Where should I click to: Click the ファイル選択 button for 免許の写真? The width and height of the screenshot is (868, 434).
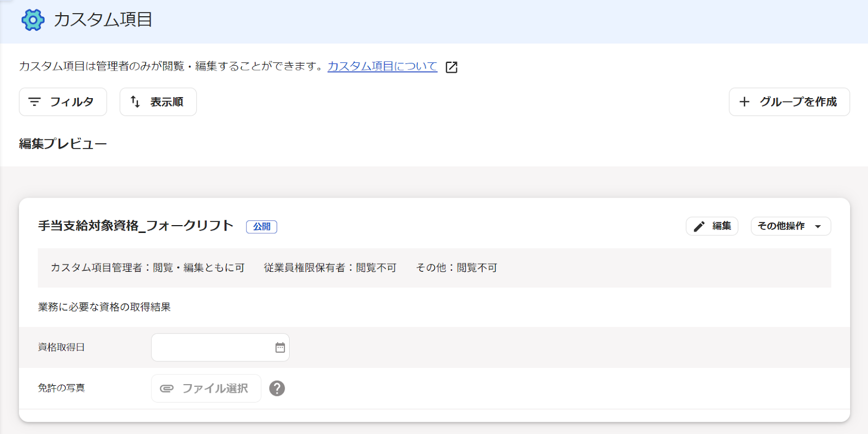pos(206,388)
